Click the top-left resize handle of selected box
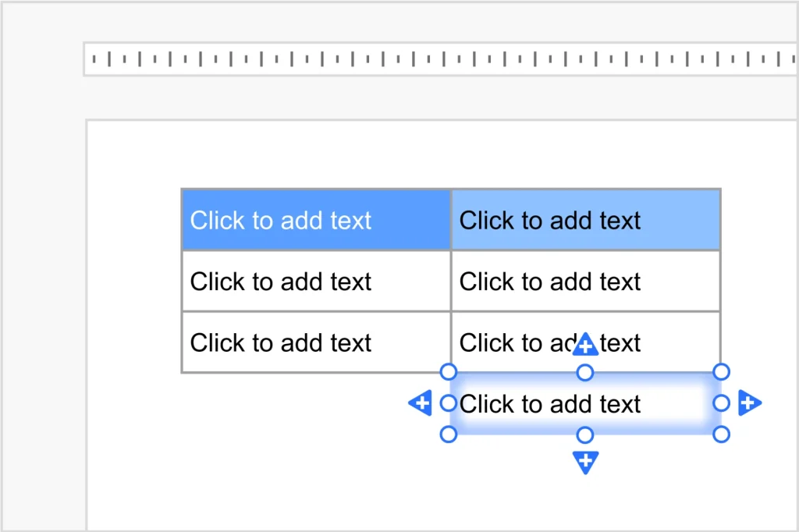This screenshot has width=799, height=532. [x=449, y=371]
